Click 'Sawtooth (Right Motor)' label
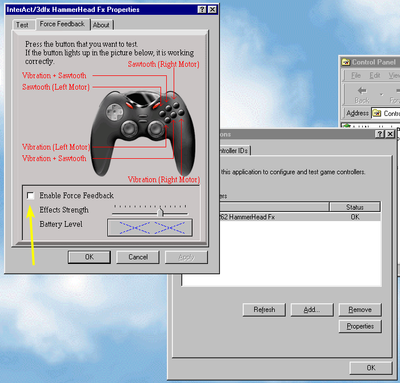 (163, 64)
